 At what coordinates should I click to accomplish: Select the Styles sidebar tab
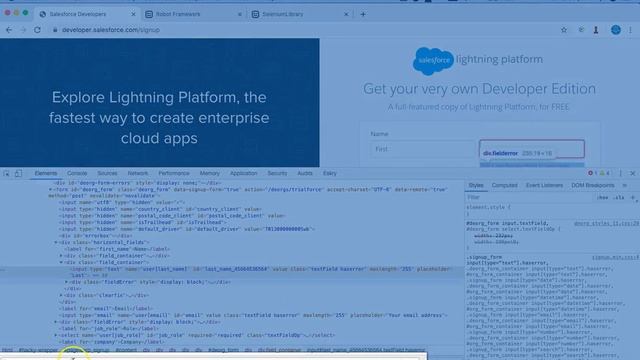(476, 185)
